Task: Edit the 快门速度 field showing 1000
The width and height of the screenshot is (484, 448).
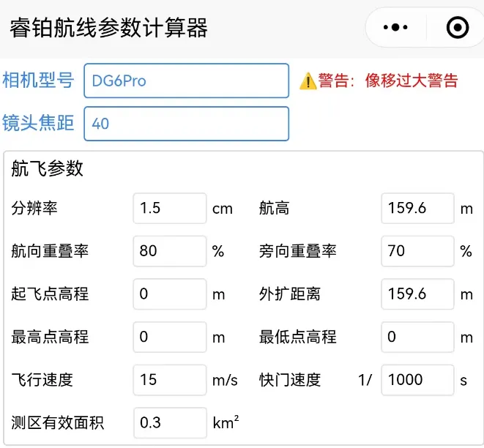Action: [x=417, y=379]
